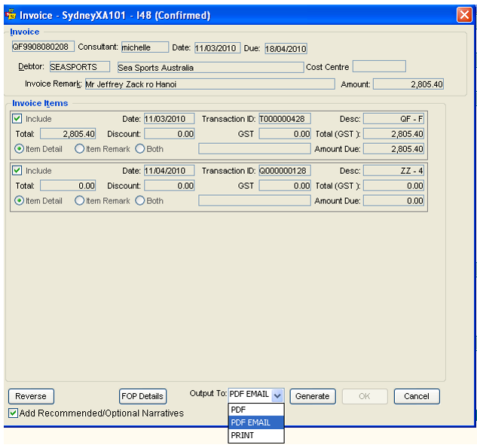Click Transaction ID field Q000000128
This screenshot has height=448, width=477.
(285, 171)
